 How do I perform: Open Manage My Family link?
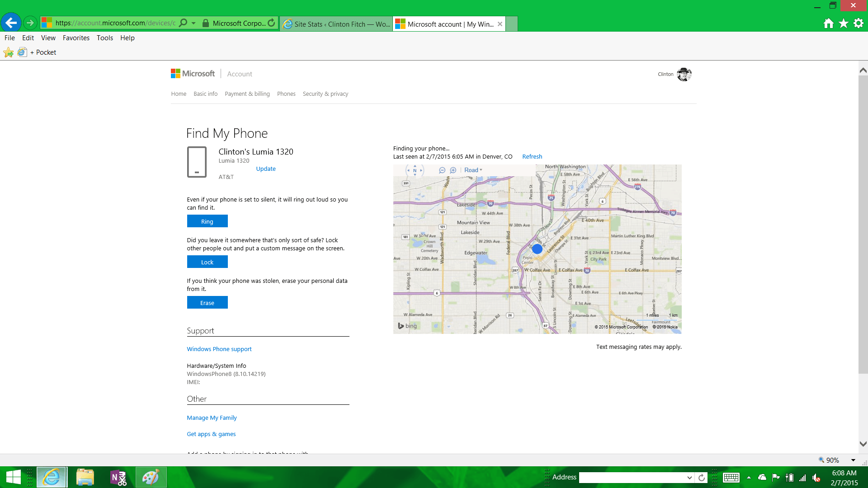[212, 418]
